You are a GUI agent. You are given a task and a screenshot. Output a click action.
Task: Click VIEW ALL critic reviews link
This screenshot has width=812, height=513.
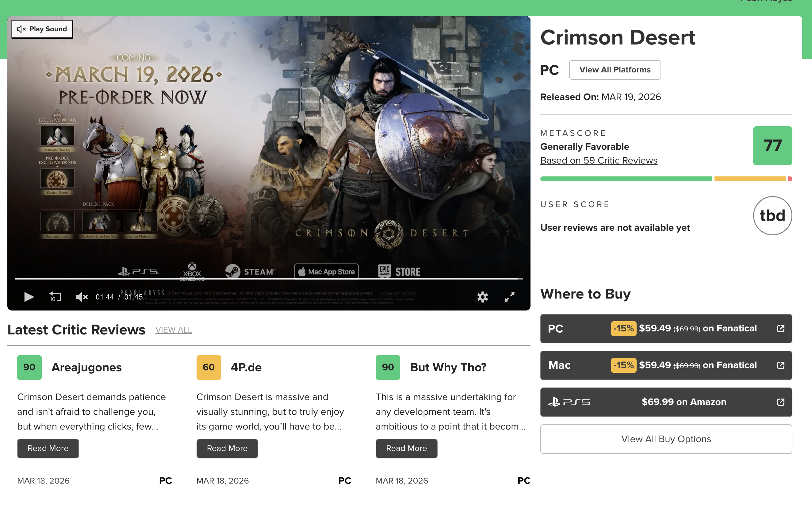173,330
